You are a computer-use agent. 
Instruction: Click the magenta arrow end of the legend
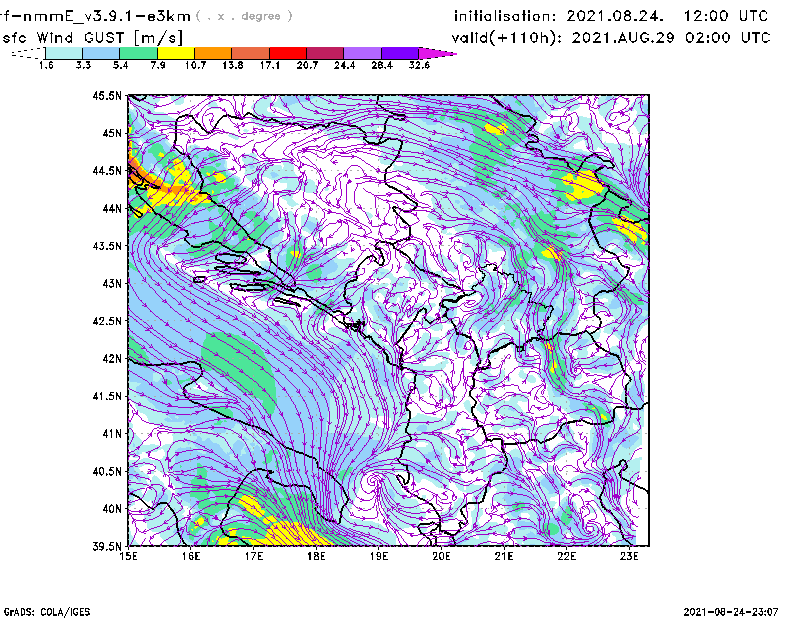[x=437, y=53]
